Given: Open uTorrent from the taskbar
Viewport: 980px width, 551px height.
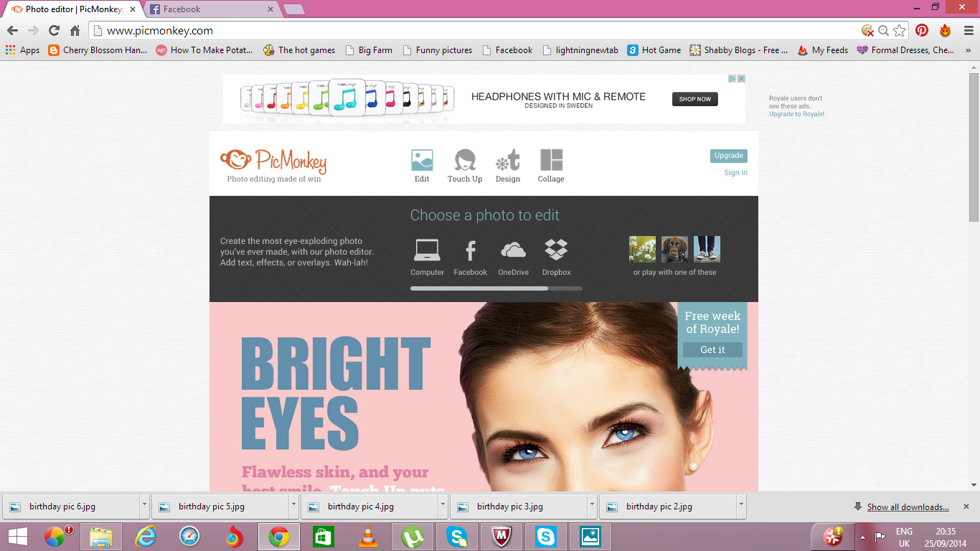Looking at the screenshot, I should click(x=413, y=536).
